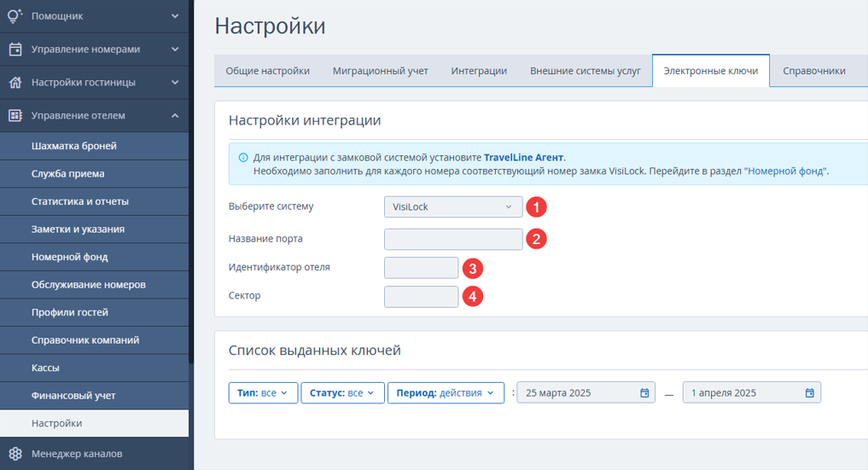
Task: Open calendar icon for 1 апреля 2025
Action: click(809, 392)
